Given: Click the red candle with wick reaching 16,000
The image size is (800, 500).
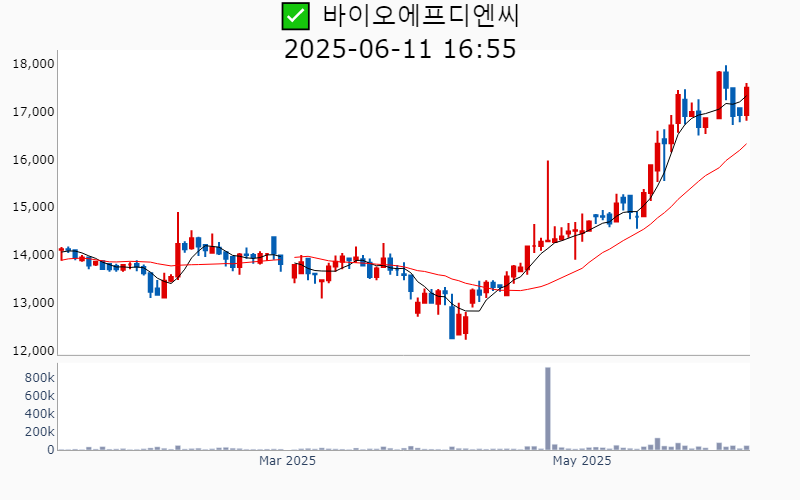Looking at the screenshot, I should click(x=548, y=201).
